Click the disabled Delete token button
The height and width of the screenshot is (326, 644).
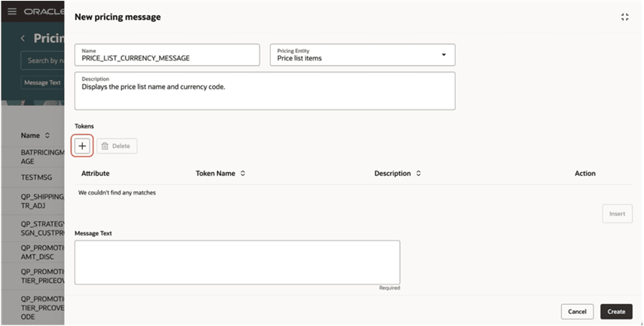(x=117, y=146)
